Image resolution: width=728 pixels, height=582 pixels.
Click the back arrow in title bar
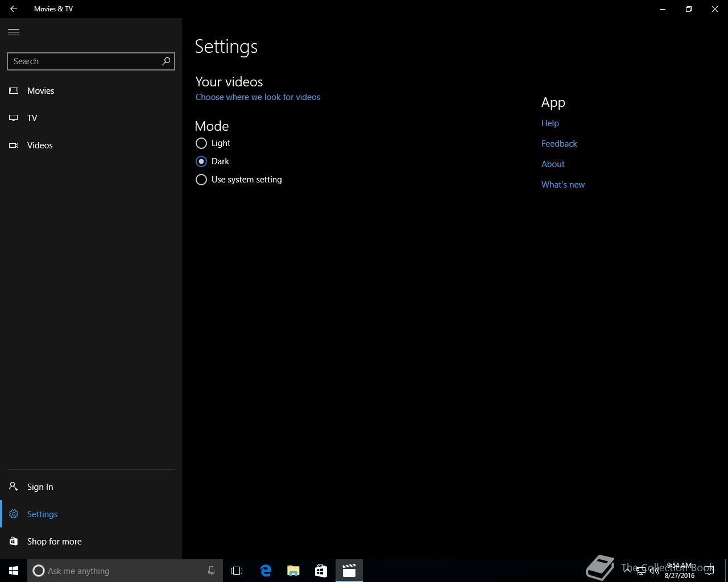point(14,9)
